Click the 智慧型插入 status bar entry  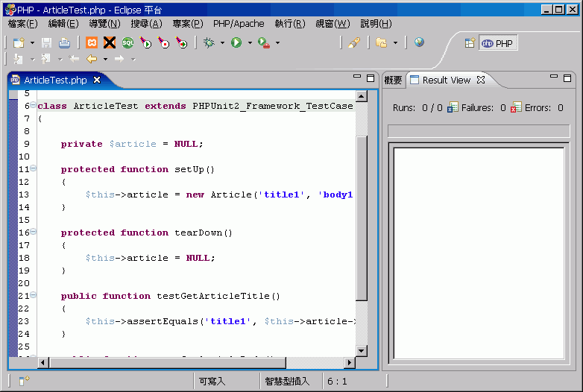(x=287, y=382)
